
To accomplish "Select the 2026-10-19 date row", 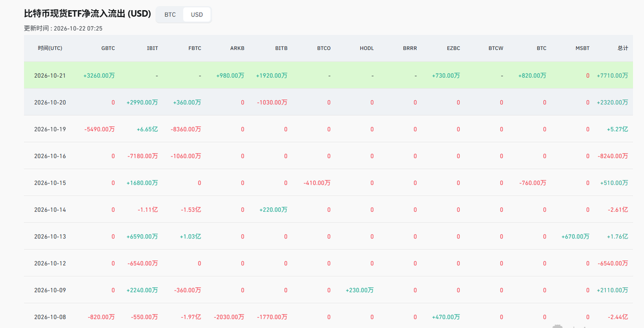I will [328, 129].
